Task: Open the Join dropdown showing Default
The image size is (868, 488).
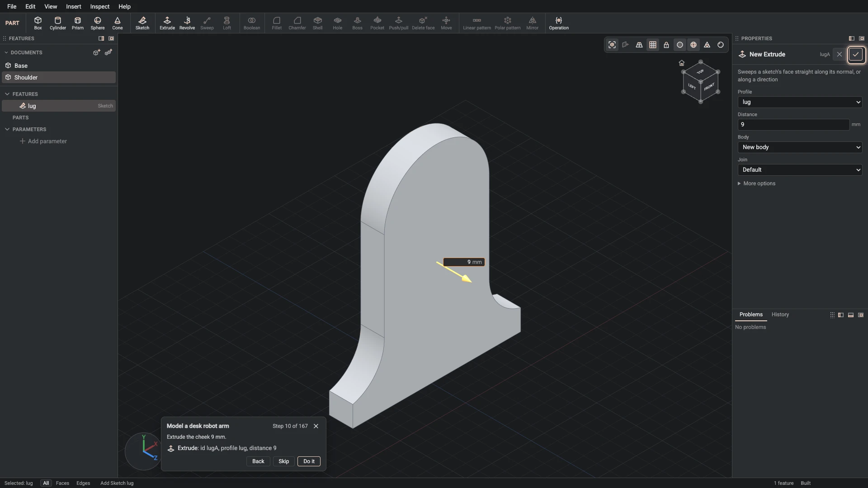Action: click(x=800, y=170)
